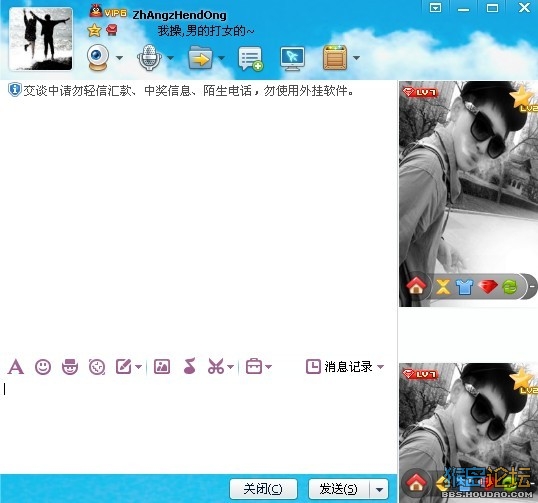The width and height of the screenshot is (538, 503).
Task: Open home icon on lower QQ show
Action: (416, 483)
